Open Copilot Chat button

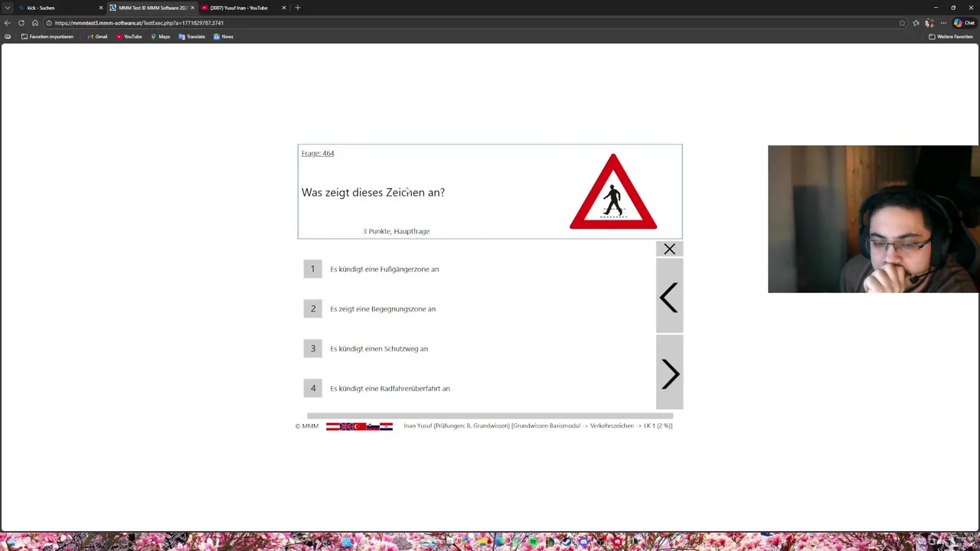click(964, 23)
